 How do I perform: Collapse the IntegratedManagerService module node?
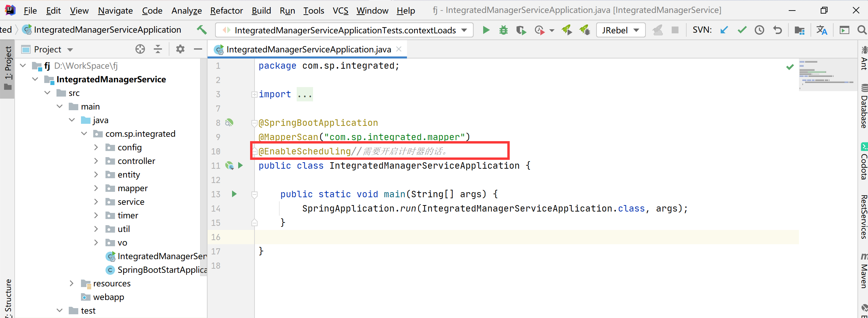pyautogui.click(x=35, y=79)
